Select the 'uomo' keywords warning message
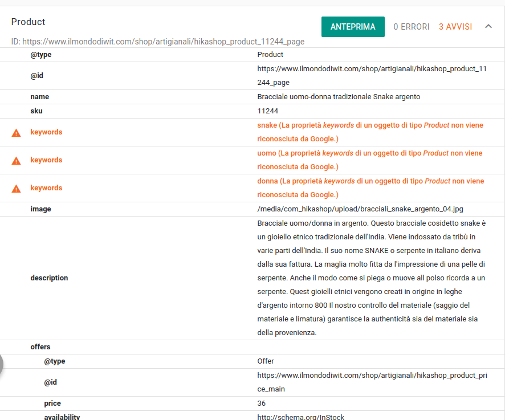Image resolution: width=505 pixels, height=420 pixels. click(370, 160)
